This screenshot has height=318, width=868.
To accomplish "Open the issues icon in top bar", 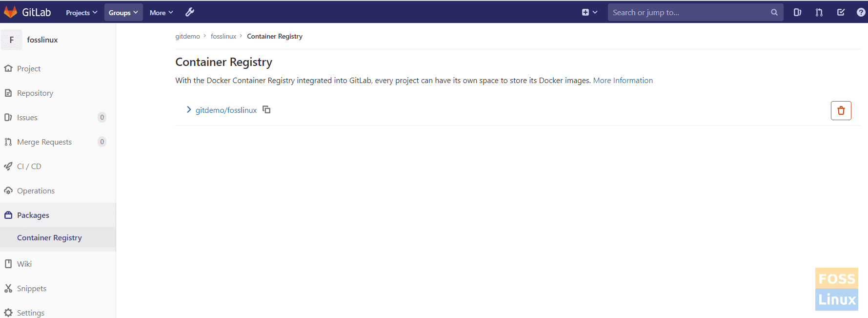I will 797,12.
